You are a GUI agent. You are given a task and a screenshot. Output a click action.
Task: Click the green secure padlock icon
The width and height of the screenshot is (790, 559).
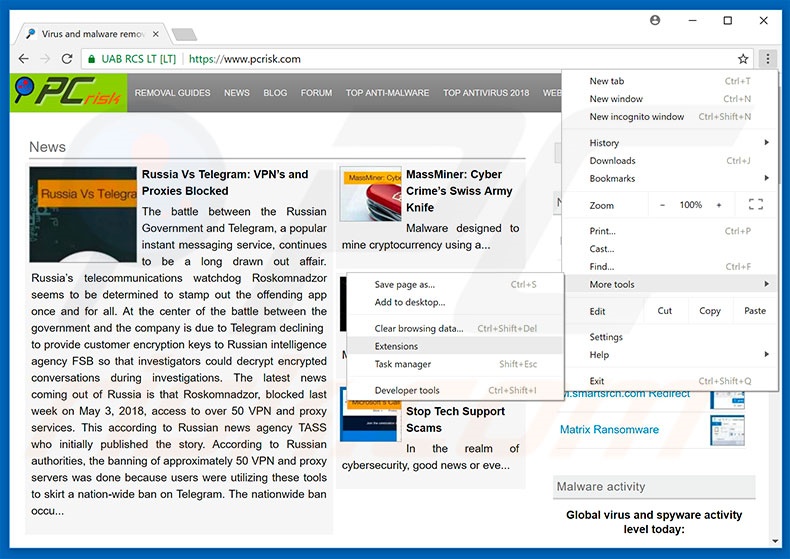coord(93,59)
